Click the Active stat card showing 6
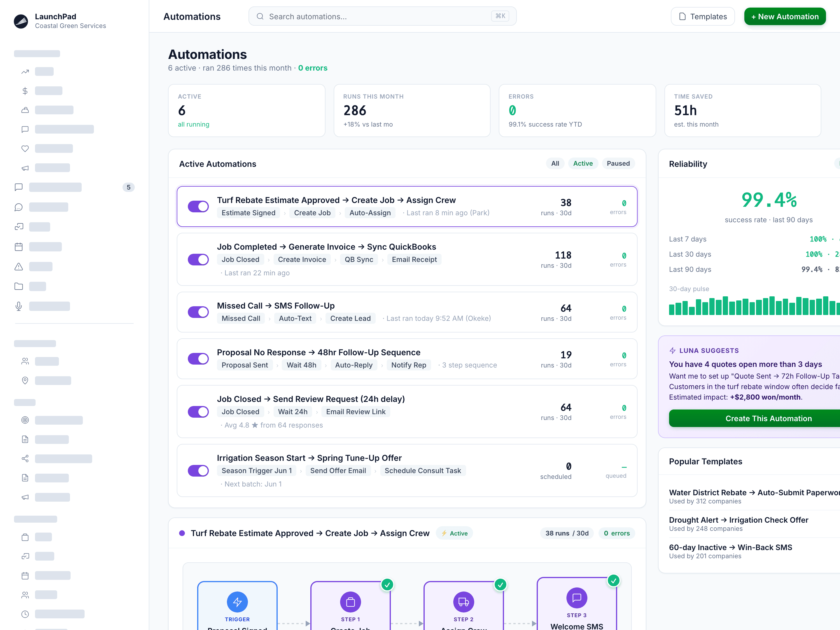This screenshot has width=840, height=630. [x=246, y=111]
